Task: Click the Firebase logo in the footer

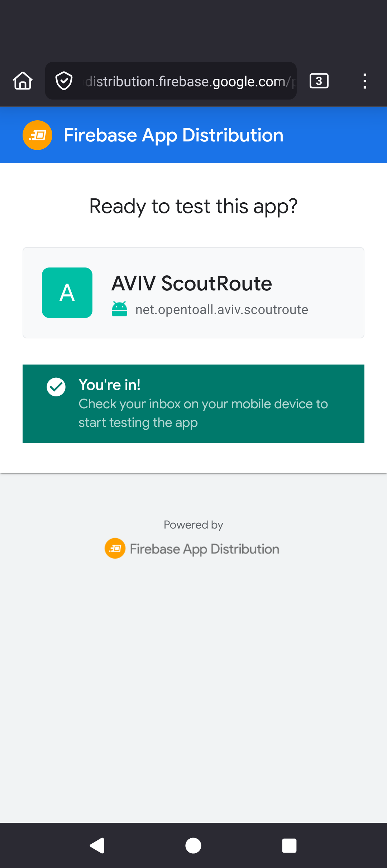Action: coord(114,548)
